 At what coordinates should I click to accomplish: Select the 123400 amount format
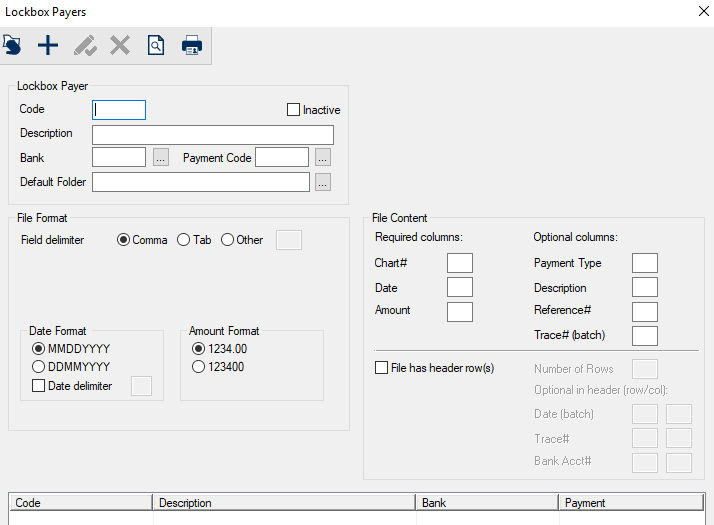(x=198, y=367)
